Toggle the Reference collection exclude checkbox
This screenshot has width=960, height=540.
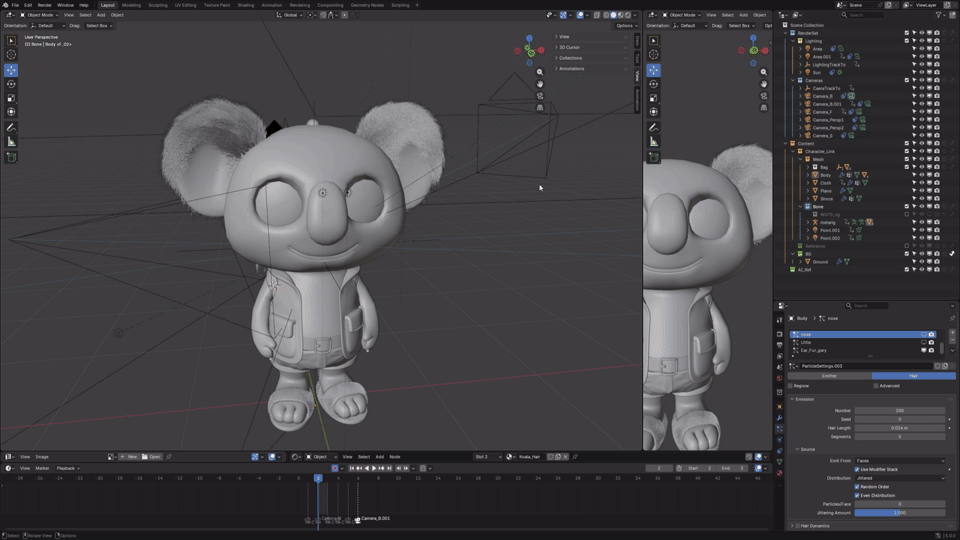pos(907,246)
